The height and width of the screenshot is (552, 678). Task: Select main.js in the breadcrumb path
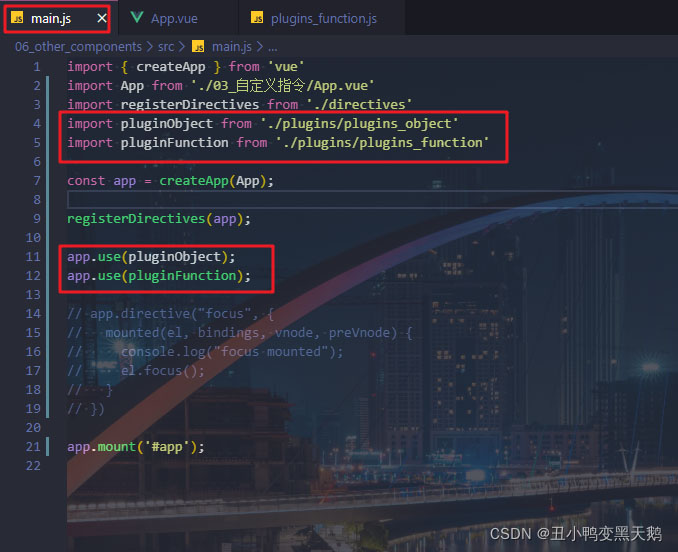click(x=232, y=46)
